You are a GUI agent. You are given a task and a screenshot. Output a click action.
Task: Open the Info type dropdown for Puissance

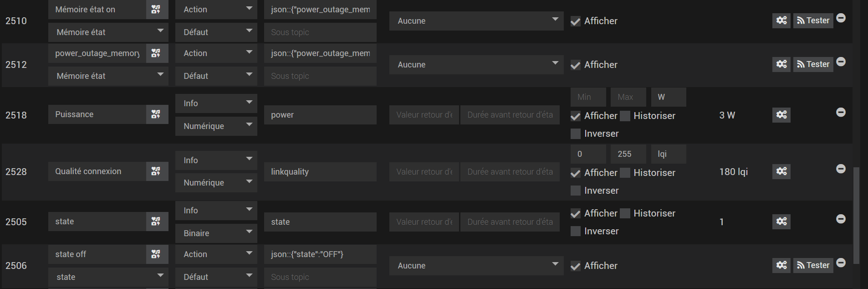(x=216, y=103)
